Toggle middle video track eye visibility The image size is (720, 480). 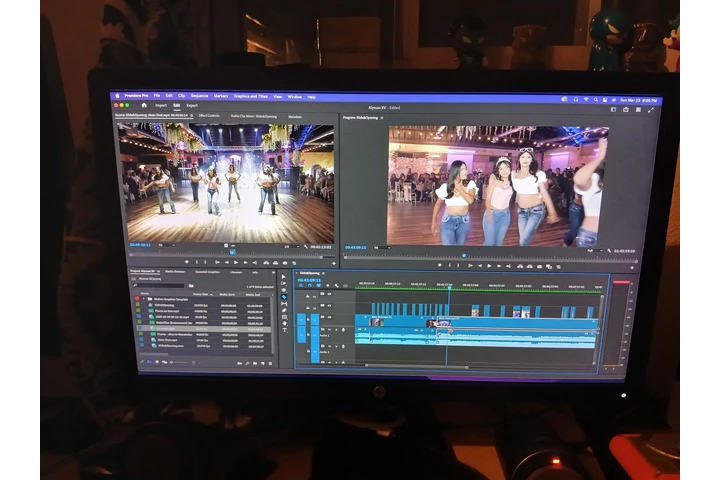(x=329, y=305)
